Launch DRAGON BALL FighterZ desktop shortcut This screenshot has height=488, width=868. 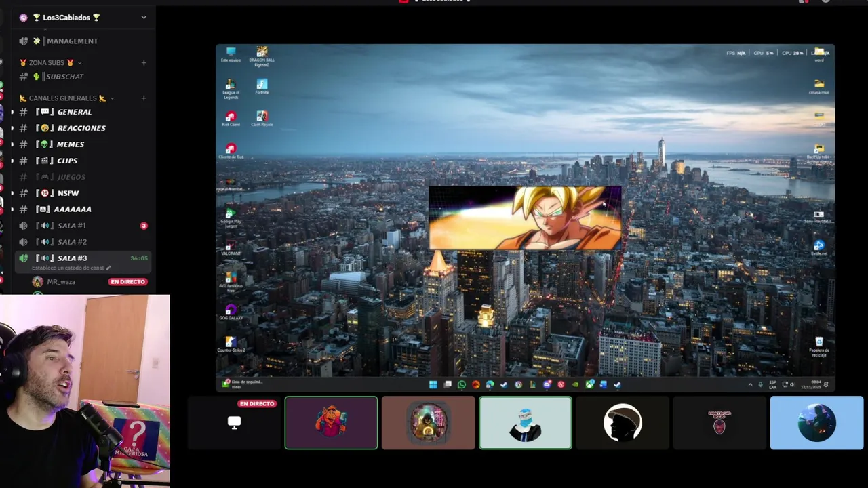pyautogui.click(x=262, y=56)
